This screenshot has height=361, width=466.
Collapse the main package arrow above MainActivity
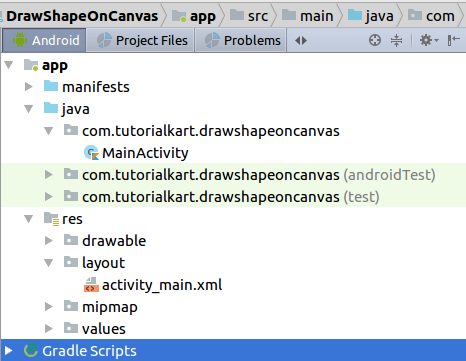coord(49,131)
